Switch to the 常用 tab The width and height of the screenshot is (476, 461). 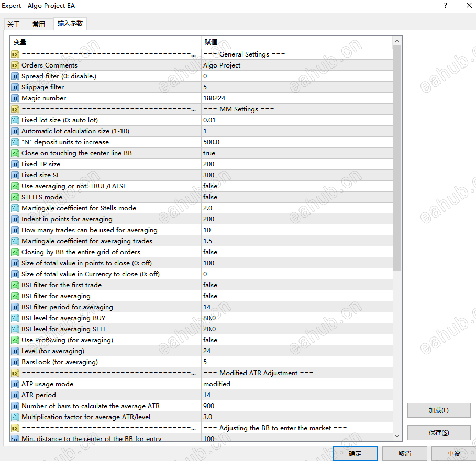(39, 24)
